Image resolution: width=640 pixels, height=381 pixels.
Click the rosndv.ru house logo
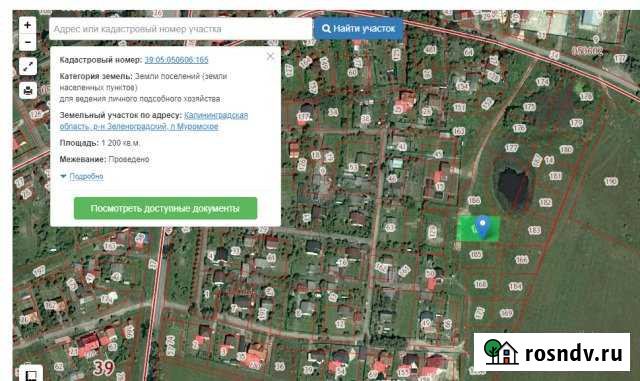(501, 352)
